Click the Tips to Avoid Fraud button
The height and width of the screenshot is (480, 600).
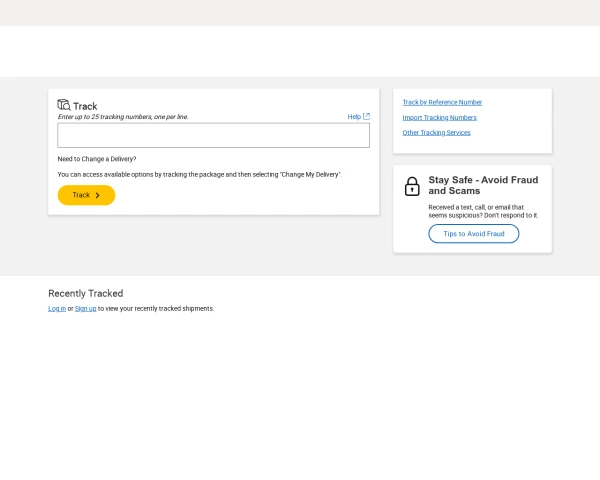pos(474,234)
